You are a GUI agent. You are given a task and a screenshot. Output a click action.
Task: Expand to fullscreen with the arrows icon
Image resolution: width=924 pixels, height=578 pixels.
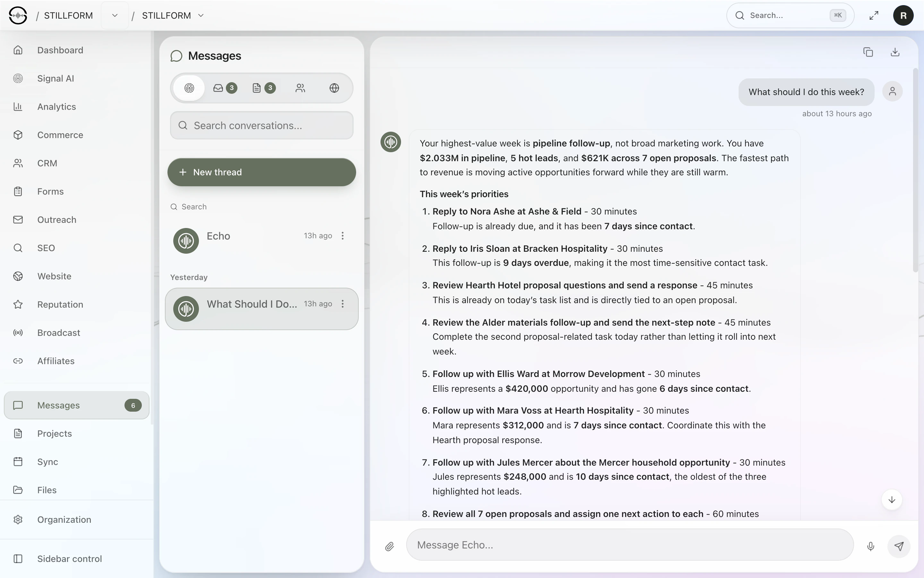pos(874,15)
